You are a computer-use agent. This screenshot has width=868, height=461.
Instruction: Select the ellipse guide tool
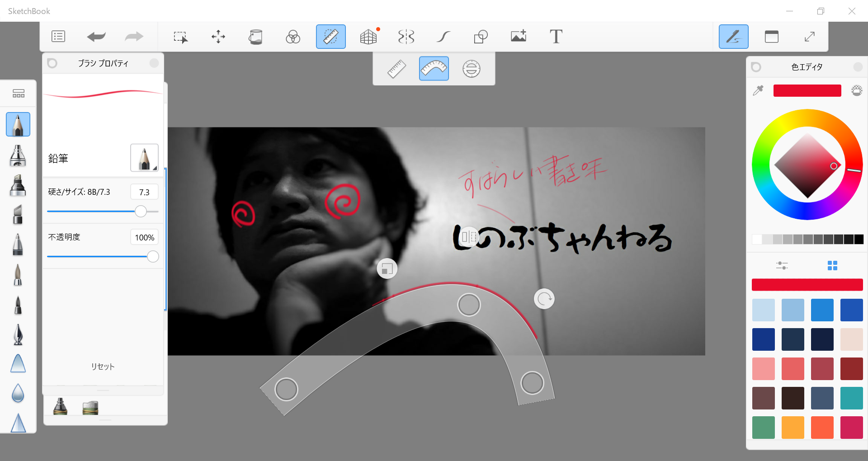point(472,69)
